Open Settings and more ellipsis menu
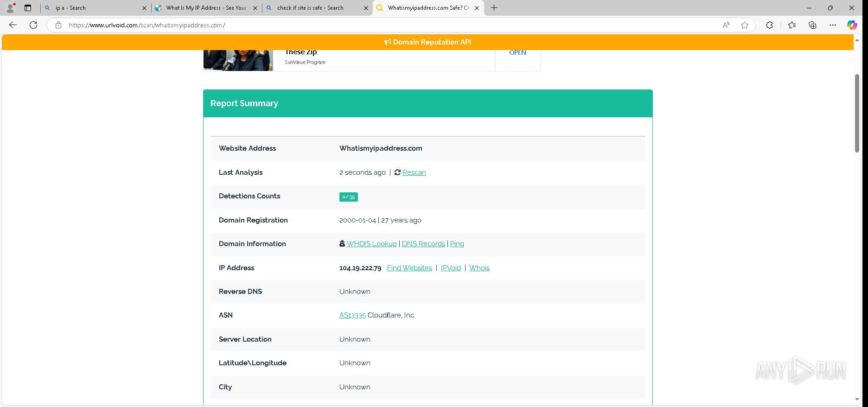The height and width of the screenshot is (407, 868). point(833,25)
